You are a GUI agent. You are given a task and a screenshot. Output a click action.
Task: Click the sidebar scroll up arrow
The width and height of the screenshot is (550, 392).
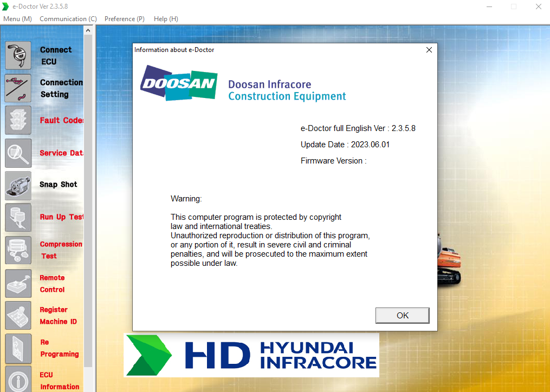88,30
